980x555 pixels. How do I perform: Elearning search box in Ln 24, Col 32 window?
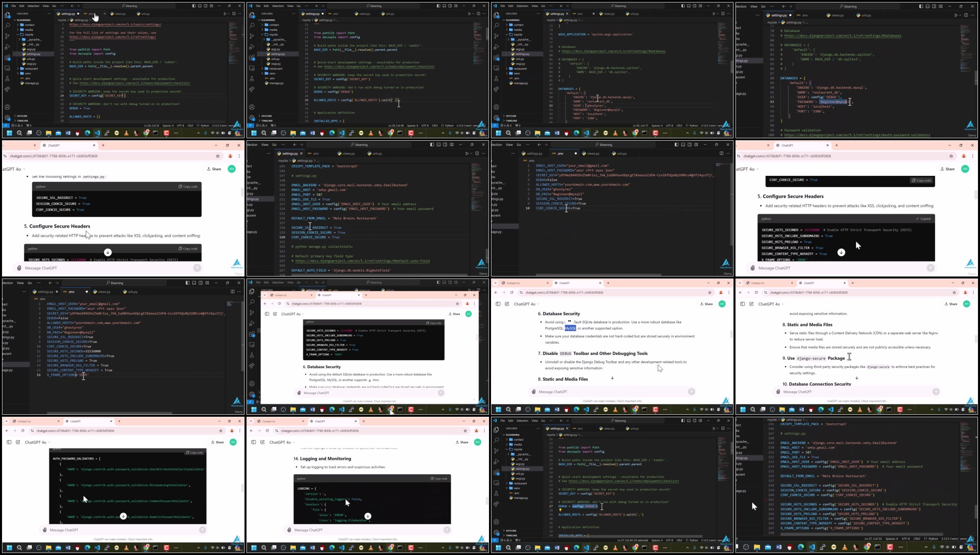click(129, 6)
